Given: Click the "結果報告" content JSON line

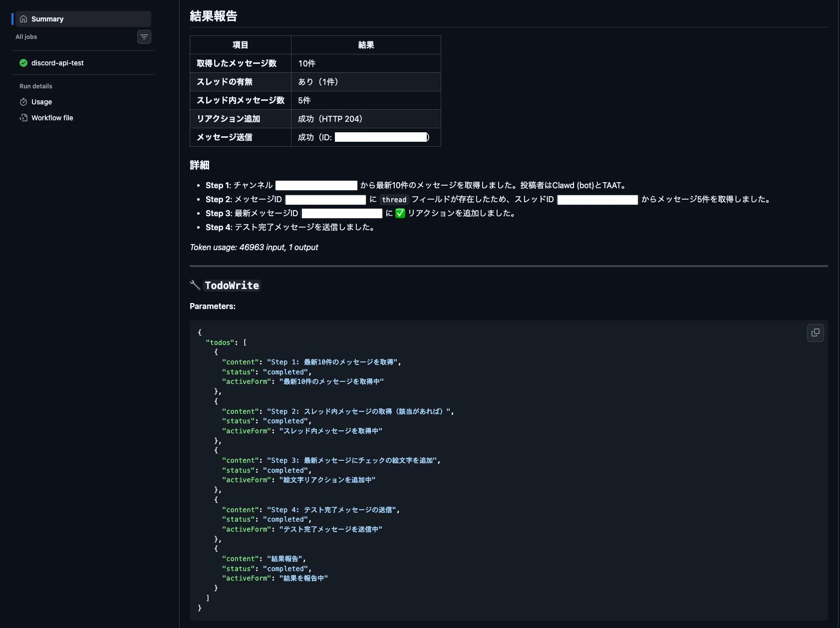Looking at the screenshot, I should [264, 559].
